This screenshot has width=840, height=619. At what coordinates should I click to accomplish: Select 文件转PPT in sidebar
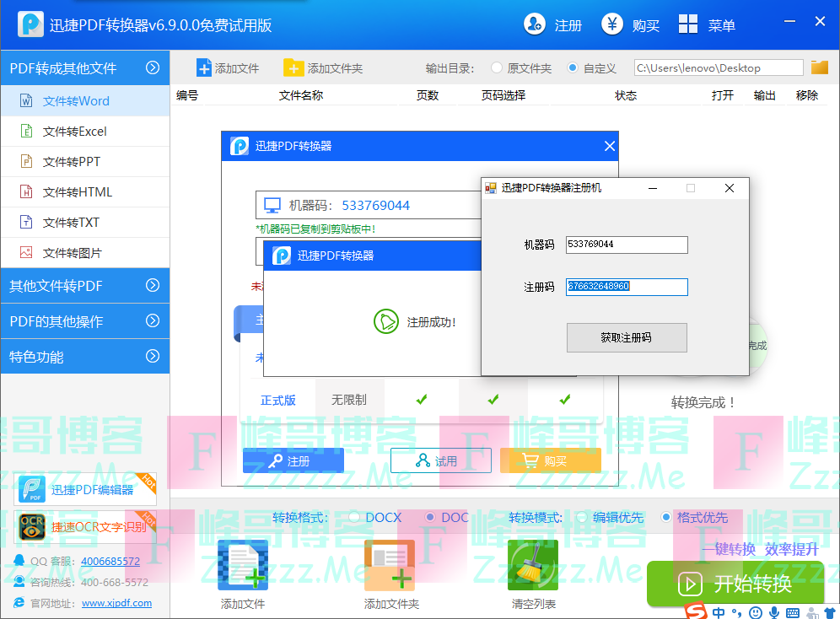[x=71, y=162]
